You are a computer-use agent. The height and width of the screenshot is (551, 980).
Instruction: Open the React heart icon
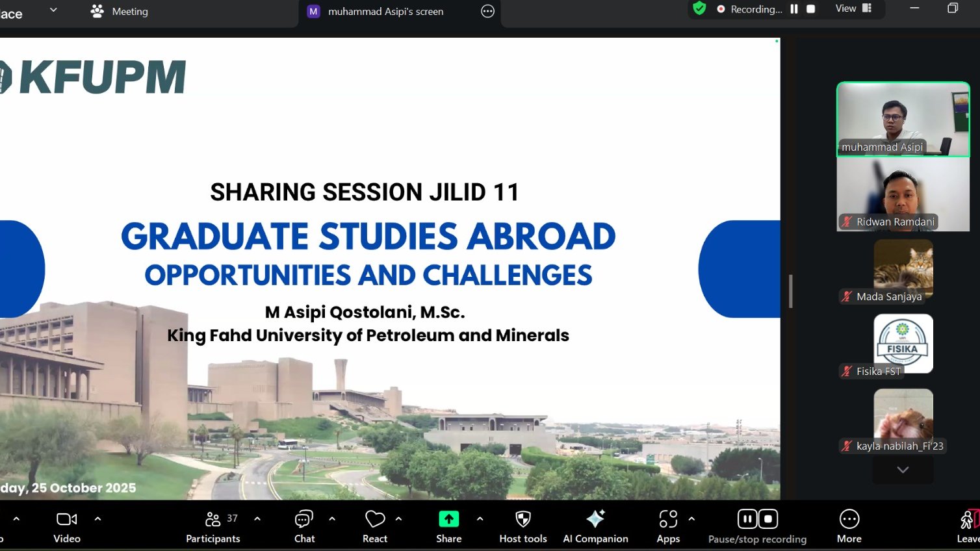click(375, 519)
